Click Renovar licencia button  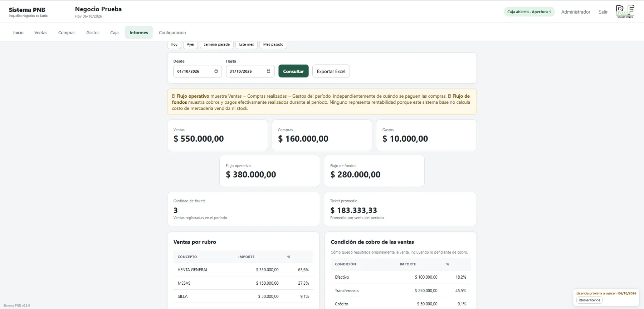coord(590,300)
